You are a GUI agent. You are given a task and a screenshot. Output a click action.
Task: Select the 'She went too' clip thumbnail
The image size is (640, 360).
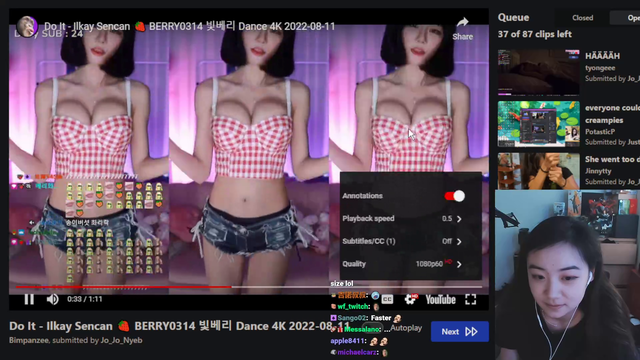coord(538,171)
